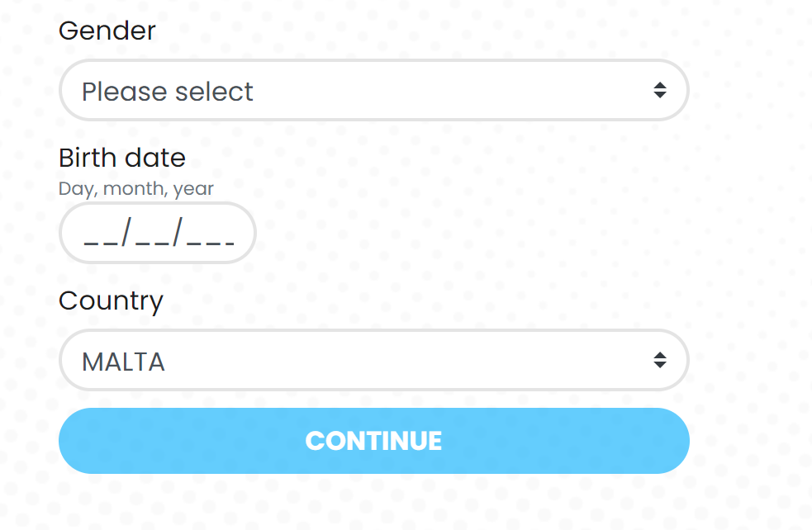Open the Country dropdown showing MALTA

tap(374, 360)
